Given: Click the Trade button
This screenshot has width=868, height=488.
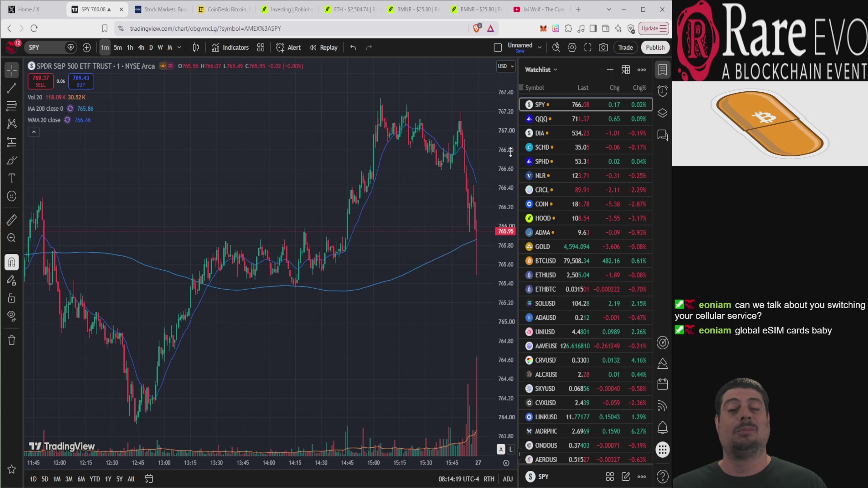Looking at the screenshot, I should point(625,47).
